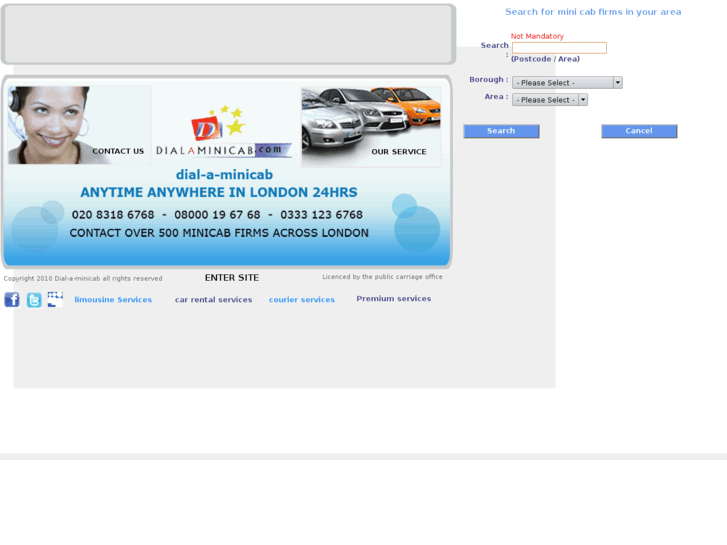Viewport: 727px width, 545px height.
Task: Click the blue Search button
Action: click(501, 131)
